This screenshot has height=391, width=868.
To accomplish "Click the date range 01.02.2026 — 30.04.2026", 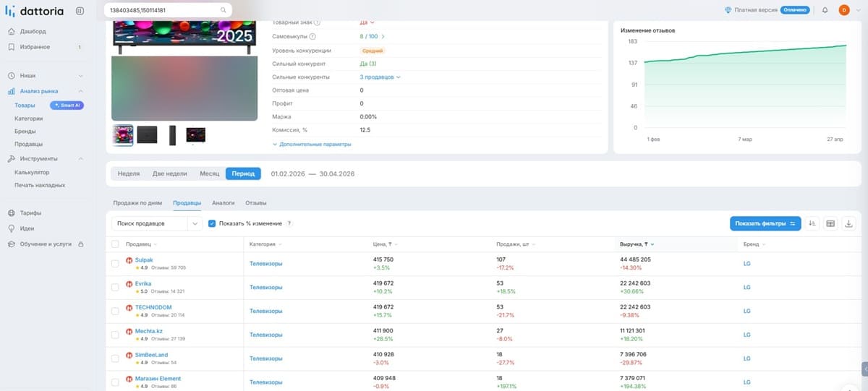I will (x=312, y=173).
